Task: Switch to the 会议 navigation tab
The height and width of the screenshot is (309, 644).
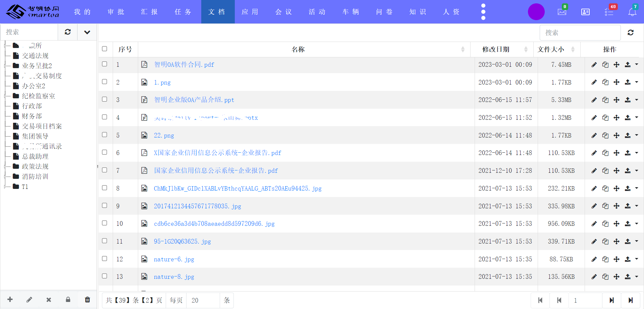Action: pyautogui.click(x=284, y=12)
